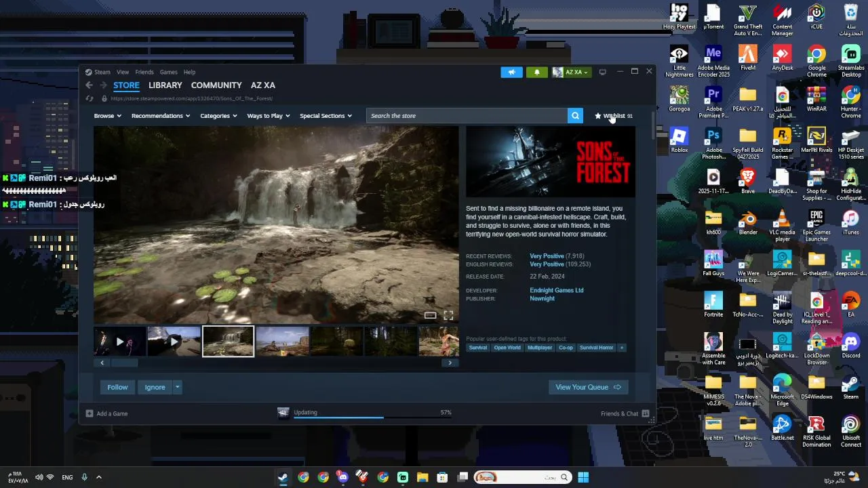Switch screenshot viewer to theater mode
The image size is (868, 488).
(430, 316)
